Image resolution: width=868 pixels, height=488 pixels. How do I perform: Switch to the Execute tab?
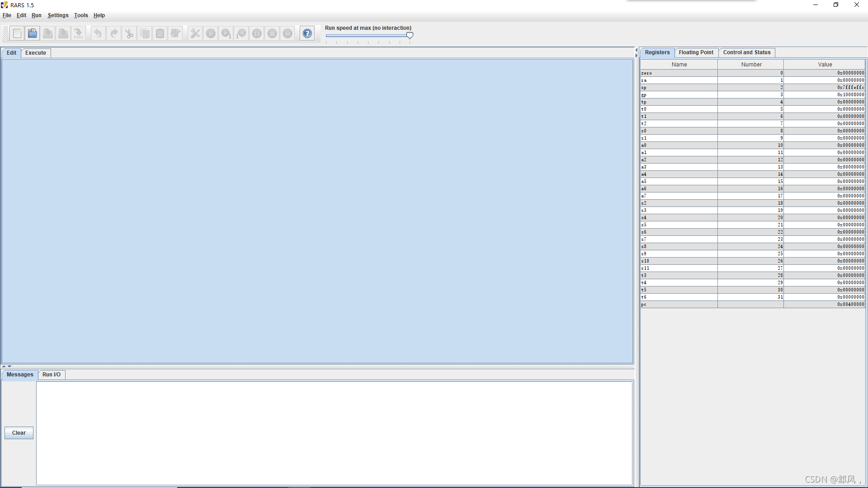pyautogui.click(x=34, y=52)
